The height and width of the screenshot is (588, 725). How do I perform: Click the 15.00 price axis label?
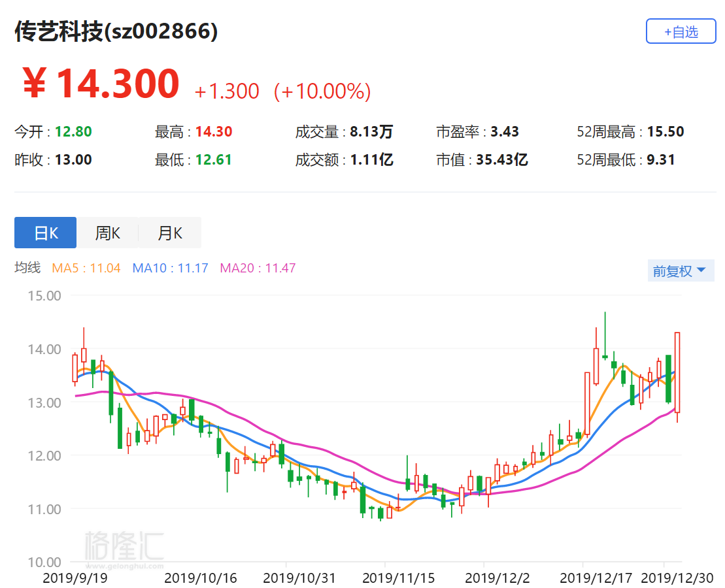44,296
